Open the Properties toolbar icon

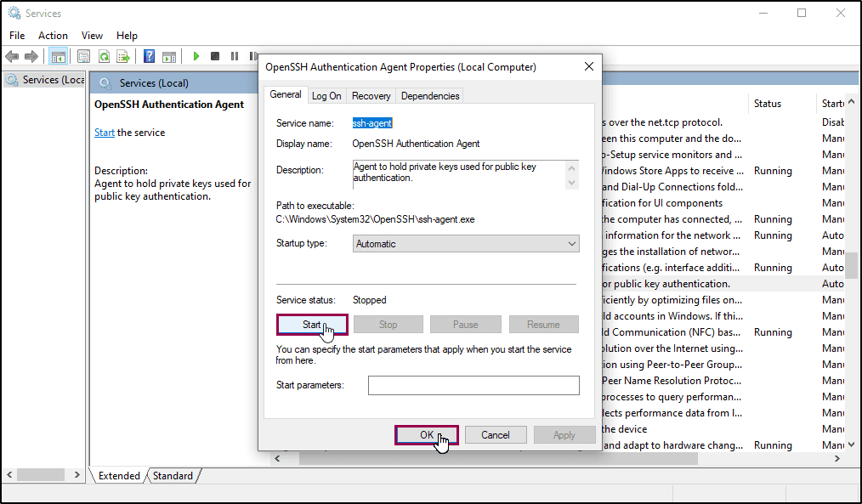pyautogui.click(x=83, y=56)
